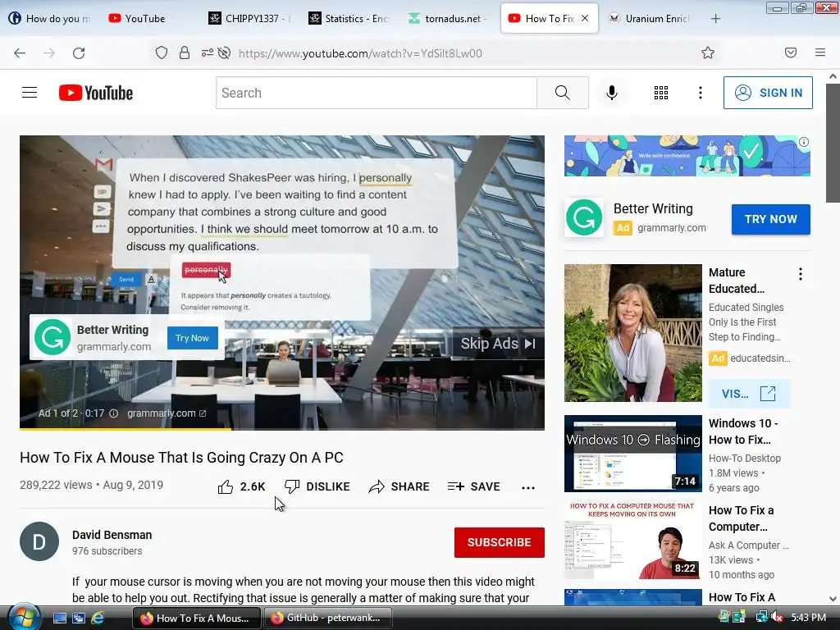Switch to the CHIPPY1337 tab
The width and height of the screenshot is (840, 630).
[250, 19]
